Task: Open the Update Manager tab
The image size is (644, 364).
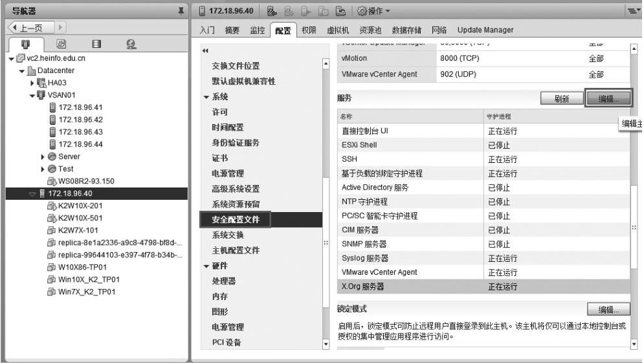Action: 485,30
